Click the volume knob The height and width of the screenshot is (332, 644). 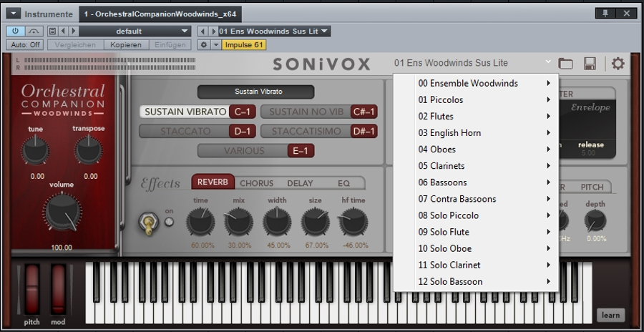[63, 212]
